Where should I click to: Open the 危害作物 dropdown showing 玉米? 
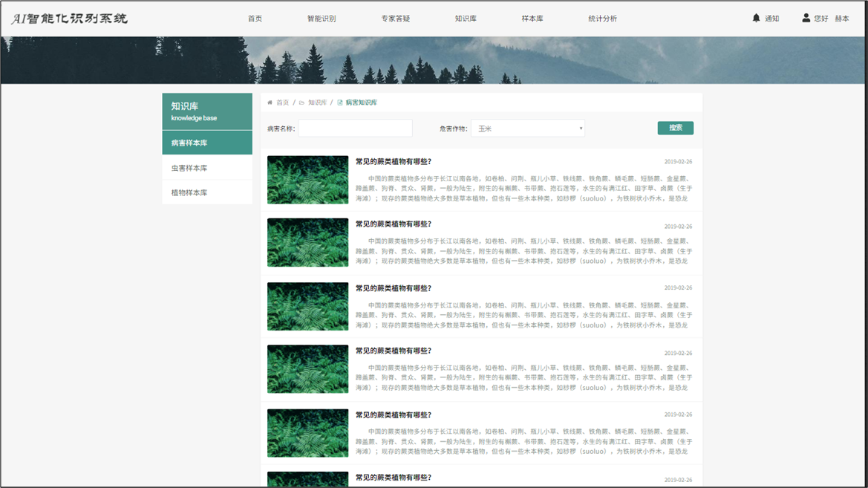(x=528, y=128)
